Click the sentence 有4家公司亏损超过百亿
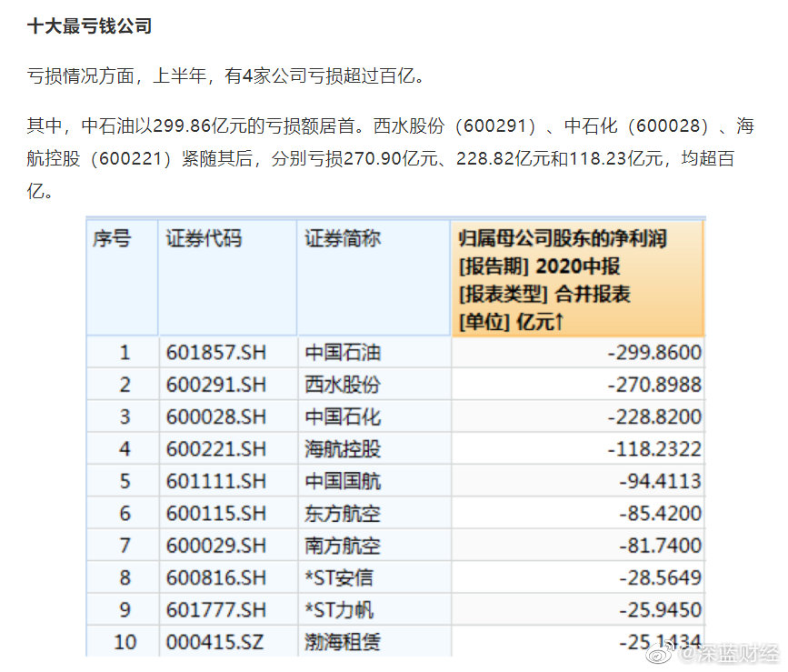The image size is (788, 672). coord(321,75)
